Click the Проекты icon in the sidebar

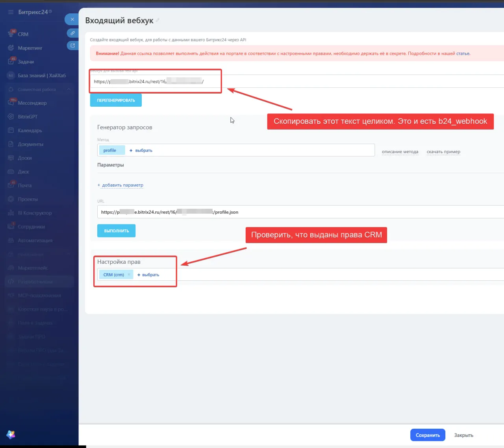11,199
